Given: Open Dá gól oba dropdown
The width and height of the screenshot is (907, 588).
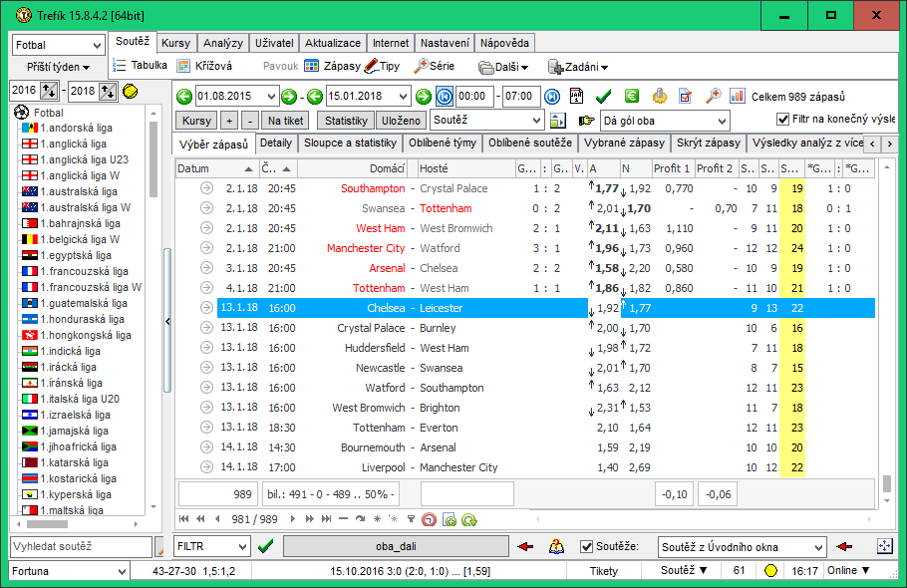Looking at the screenshot, I should pyautogui.click(x=665, y=121).
